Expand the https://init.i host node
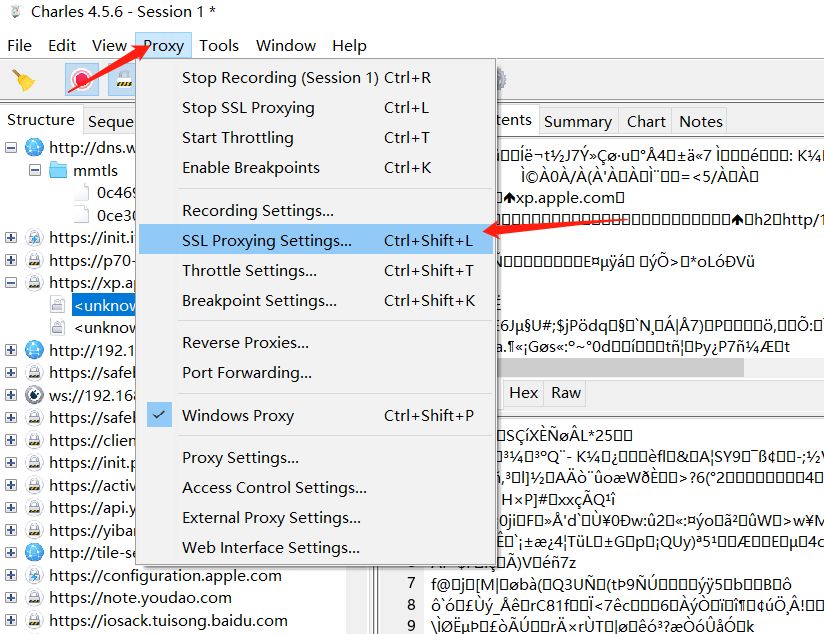 point(11,238)
